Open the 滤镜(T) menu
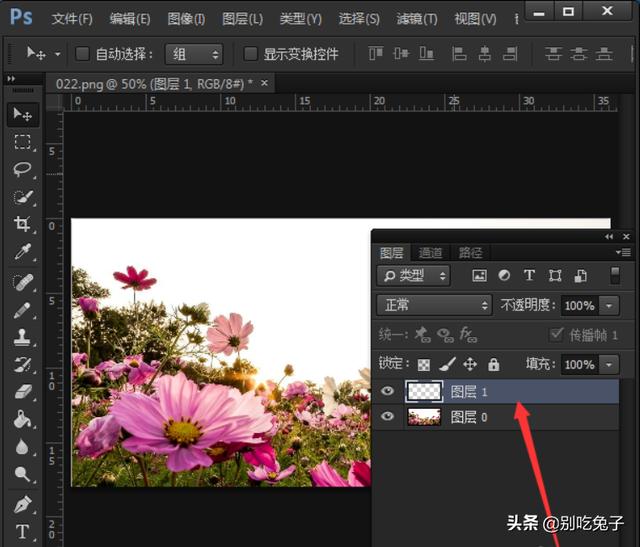Image resolution: width=640 pixels, height=547 pixels. 416,18
